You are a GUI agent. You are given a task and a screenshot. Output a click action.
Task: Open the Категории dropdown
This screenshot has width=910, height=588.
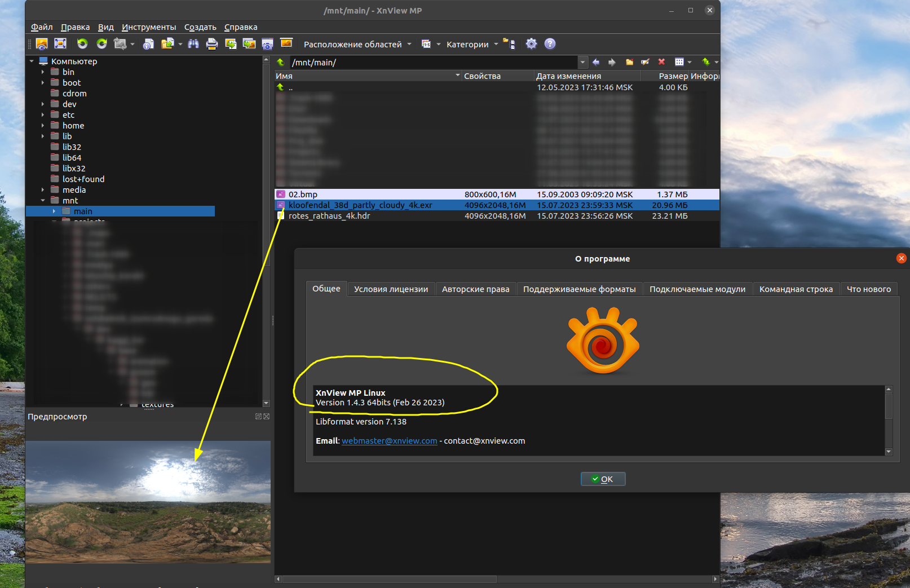(x=472, y=45)
